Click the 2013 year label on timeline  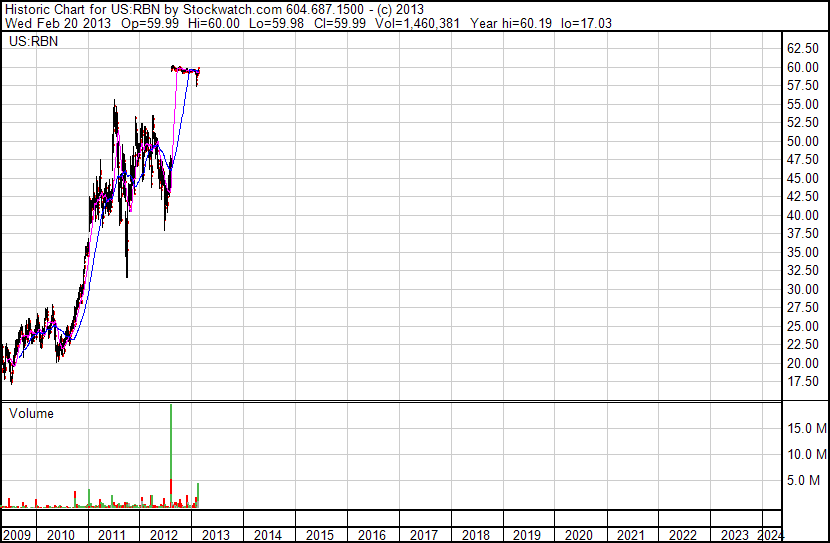pos(215,535)
